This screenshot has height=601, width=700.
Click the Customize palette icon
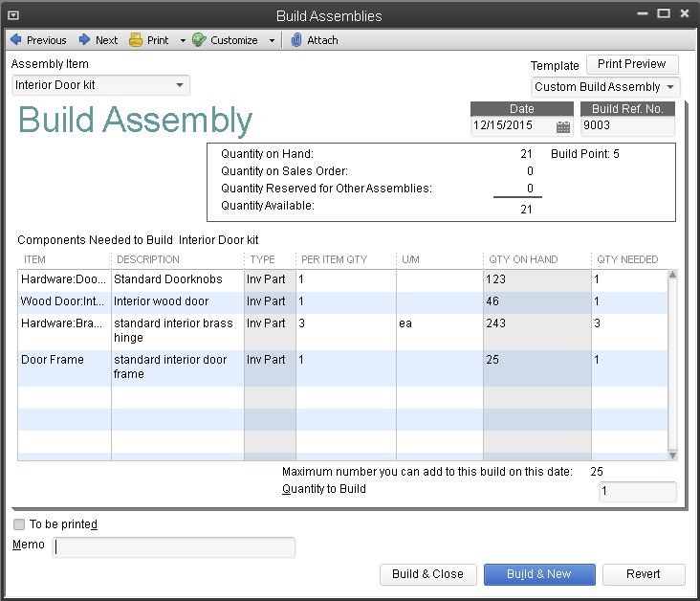(199, 40)
